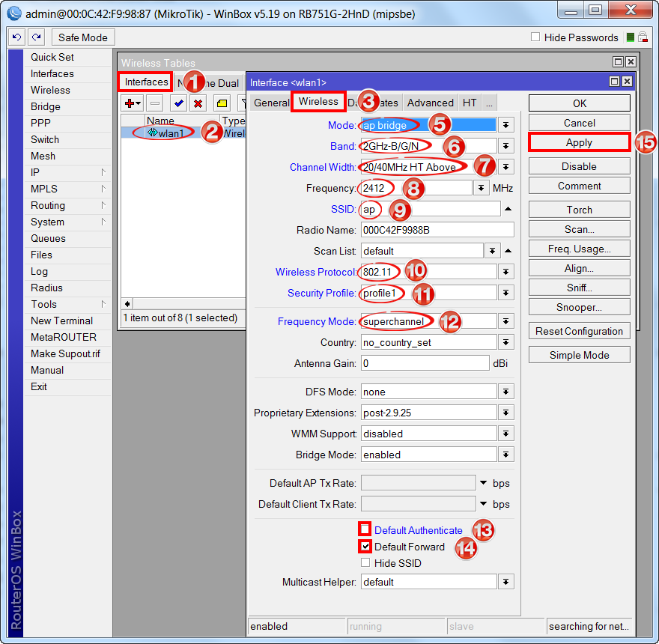659x644 pixels.
Task: Click the red X disable icon
Action: pos(198,103)
